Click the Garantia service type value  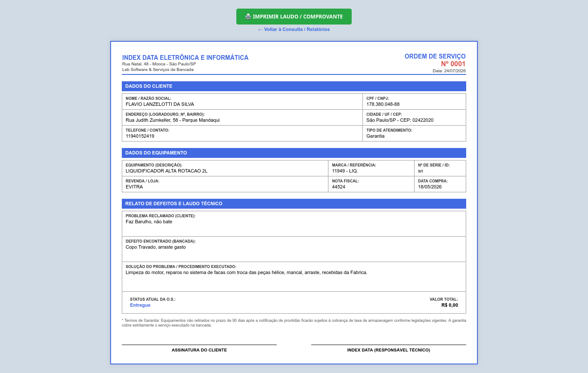tap(375, 136)
